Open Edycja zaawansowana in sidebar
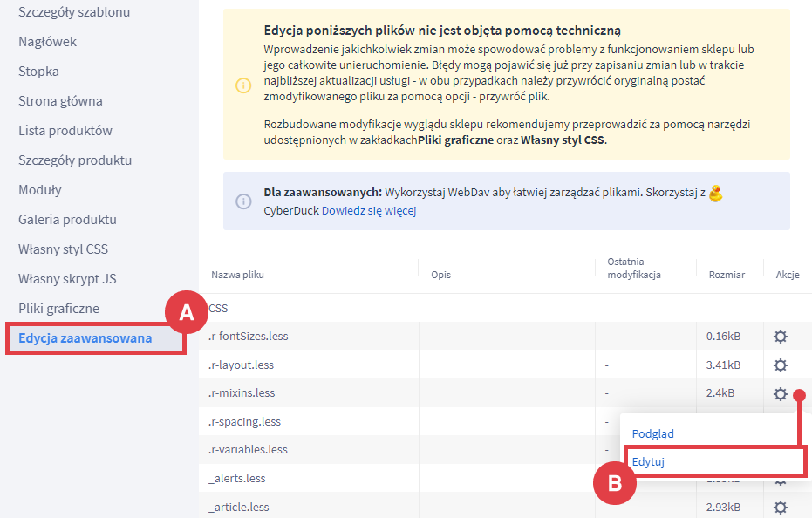This screenshot has height=518, width=812. point(85,338)
